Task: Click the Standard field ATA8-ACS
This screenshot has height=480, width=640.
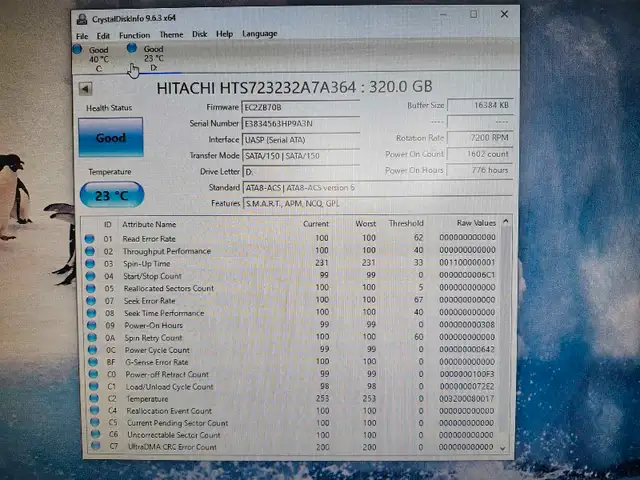Action: click(x=378, y=188)
